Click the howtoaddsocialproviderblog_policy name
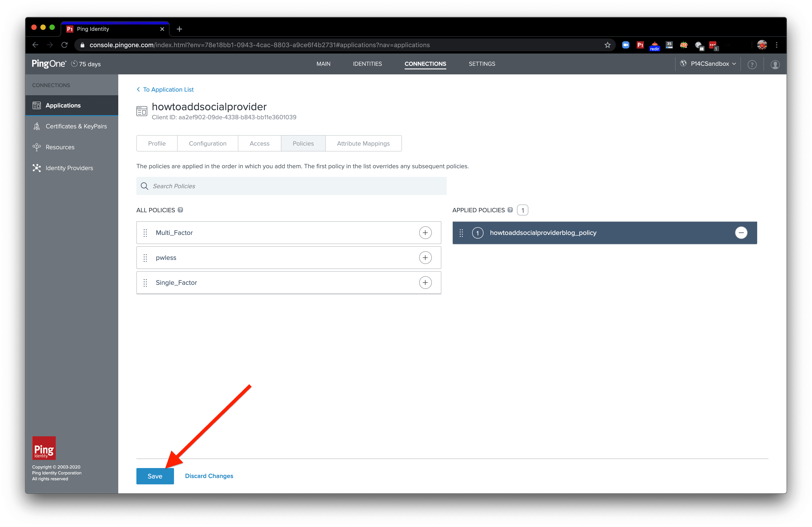The image size is (812, 527). tap(543, 233)
